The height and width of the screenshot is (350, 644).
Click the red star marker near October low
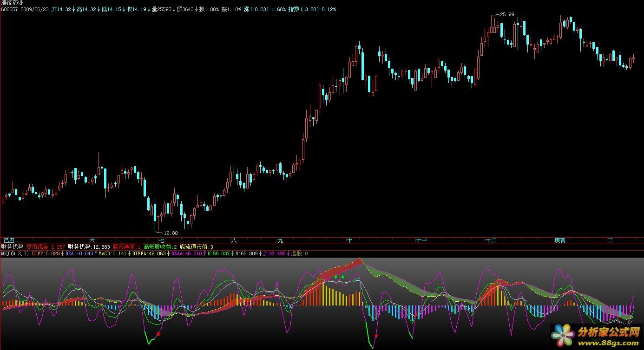click(376, 335)
